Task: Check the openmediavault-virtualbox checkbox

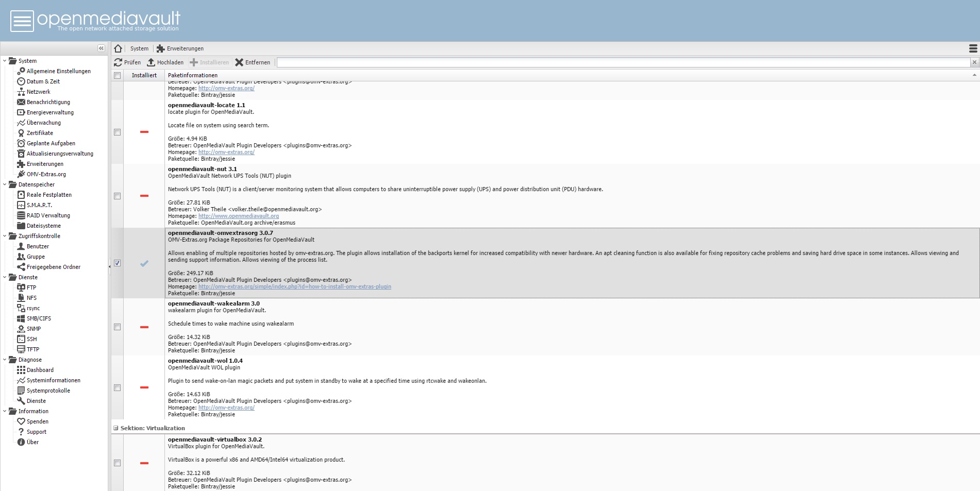Action: pyautogui.click(x=117, y=463)
